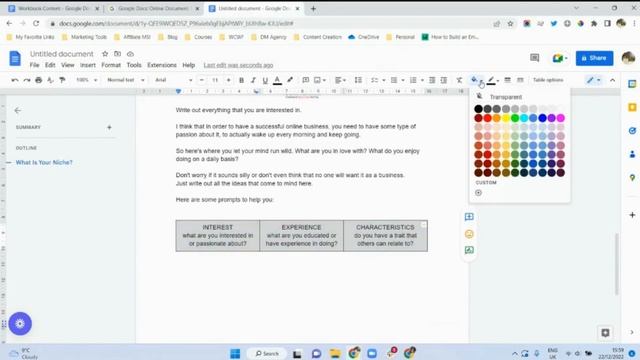This screenshot has width=640, height=360.
Task: Run spelling and grammar check
Action: (50, 80)
